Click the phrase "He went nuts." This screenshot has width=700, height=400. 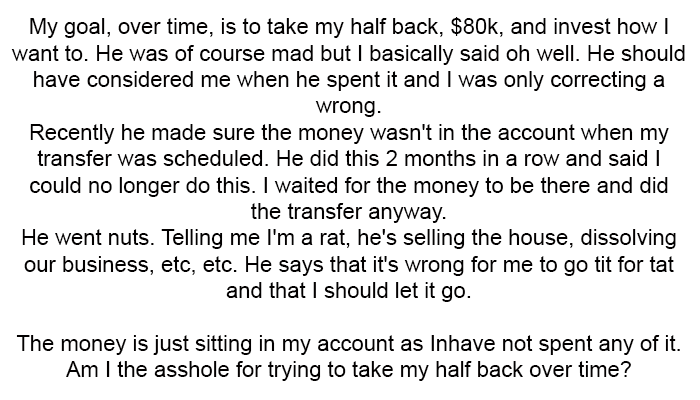(88, 238)
